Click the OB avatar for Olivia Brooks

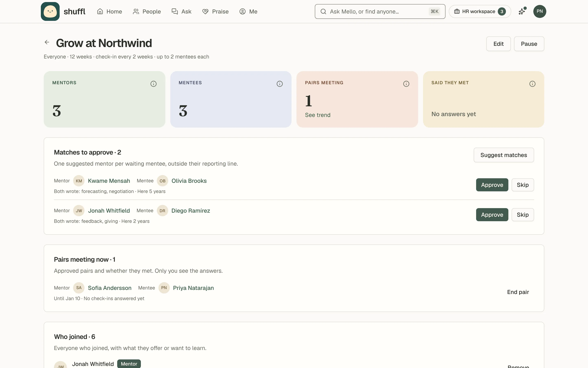coord(163,181)
